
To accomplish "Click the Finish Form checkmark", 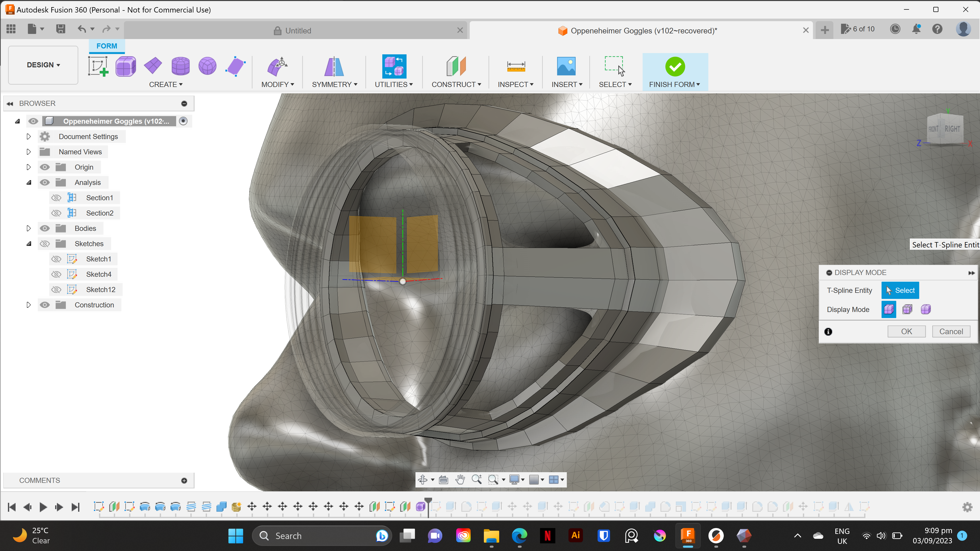I will point(675,67).
